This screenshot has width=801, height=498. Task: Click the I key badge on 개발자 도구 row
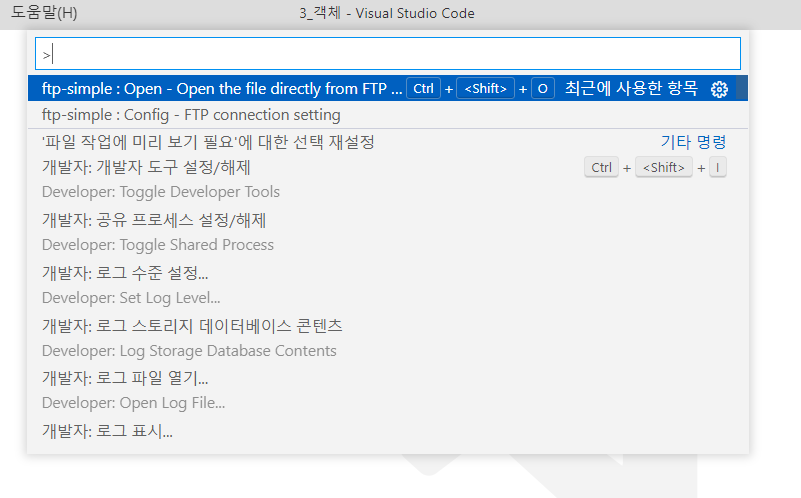[x=717, y=168]
